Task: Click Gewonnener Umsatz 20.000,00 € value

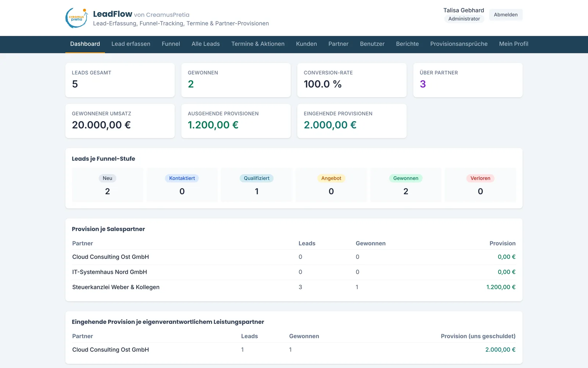Action: tap(101, 125)
